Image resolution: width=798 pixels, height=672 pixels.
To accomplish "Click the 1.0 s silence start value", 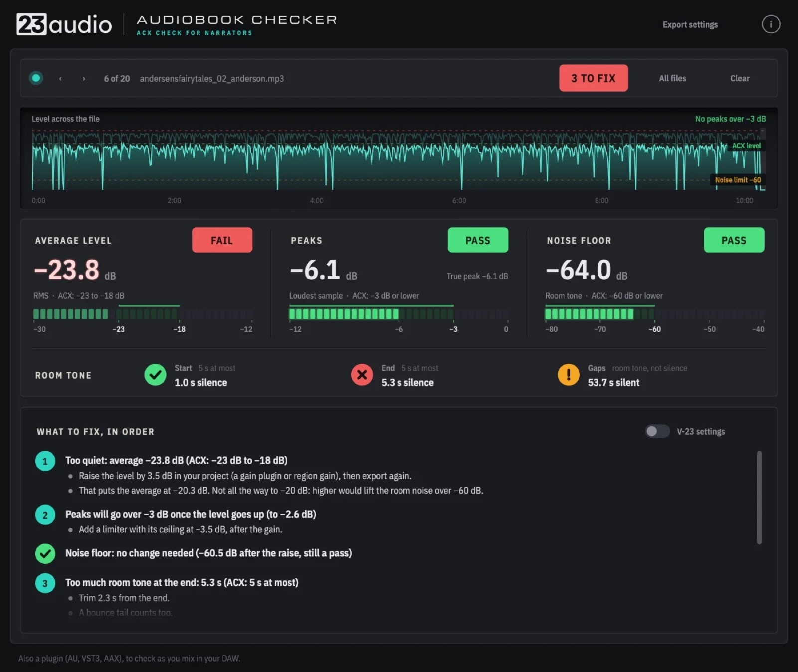I will pyautogui.click(x=201, y=383).
